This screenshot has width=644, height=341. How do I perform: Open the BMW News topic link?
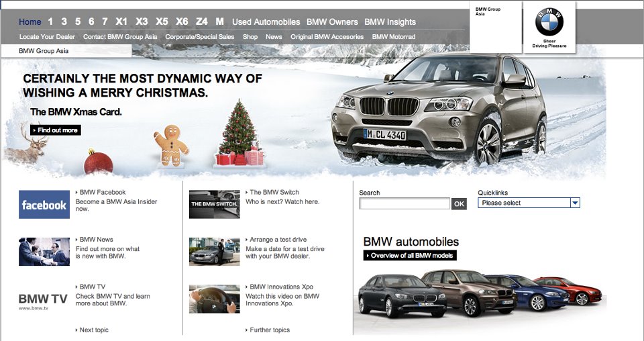[x=95, y=239]
